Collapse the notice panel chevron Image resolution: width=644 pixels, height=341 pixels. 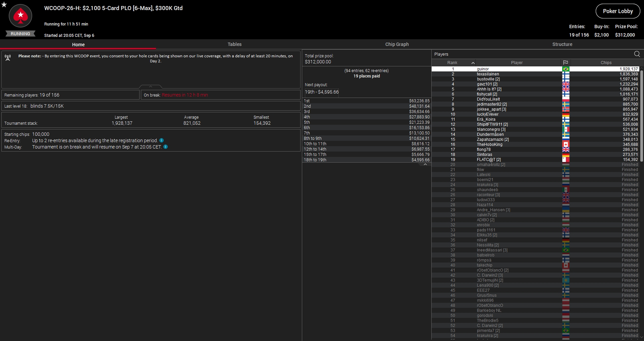tap(151, 87)
